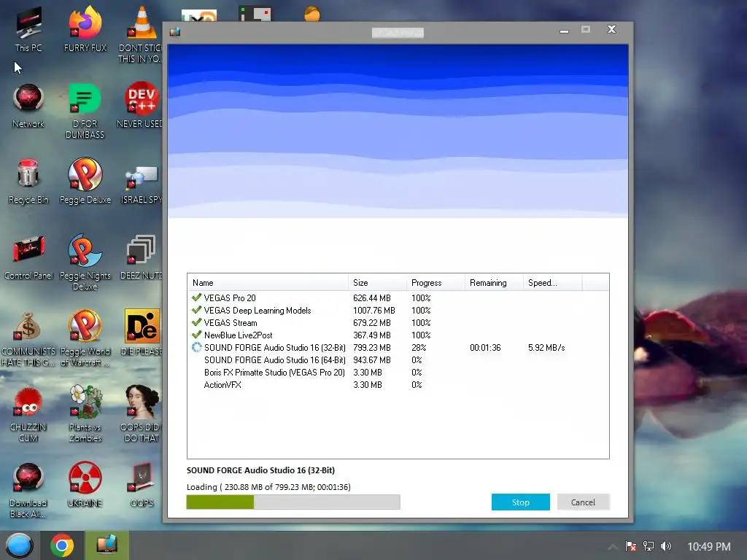Screen dimensions: 747x560
Task: Stop the current download
Action: click(521, 502)
